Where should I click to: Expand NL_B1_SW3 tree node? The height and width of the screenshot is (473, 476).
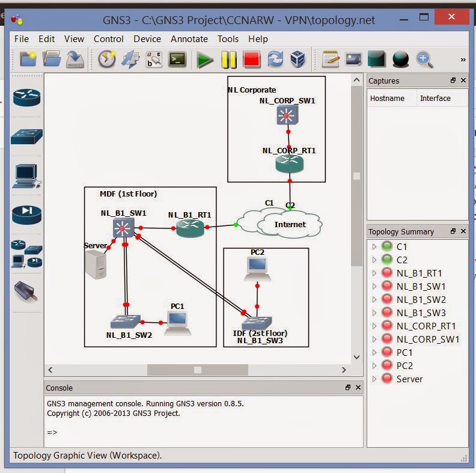(374, 313)
